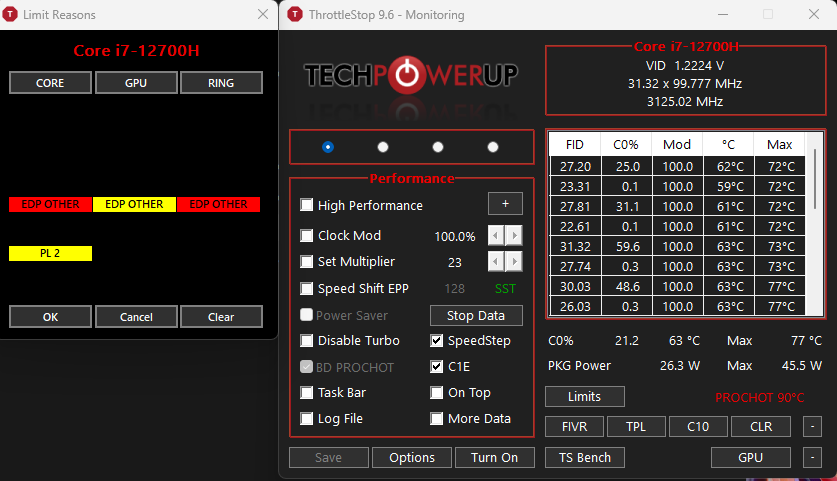Image resolution: width=837 pixels, height=481 pixels.
Task: Check the Disable Turbo option
Action: (306, 341)
